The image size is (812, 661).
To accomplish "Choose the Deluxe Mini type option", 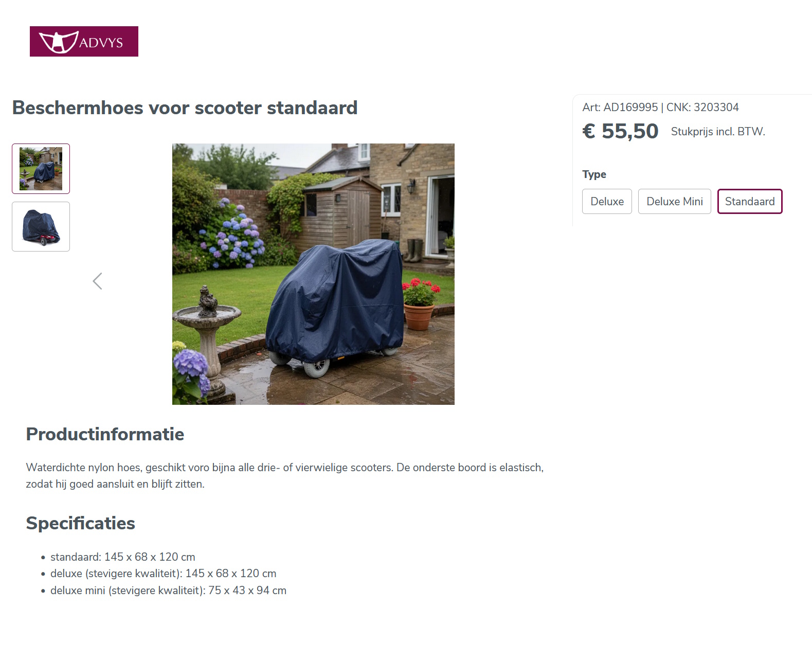I will click(x=674, y=202).
